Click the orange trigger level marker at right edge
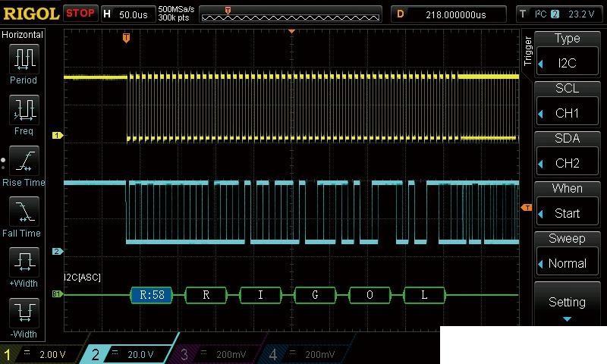Viewport: 607px width, 364px height. [x=526, y=207]
